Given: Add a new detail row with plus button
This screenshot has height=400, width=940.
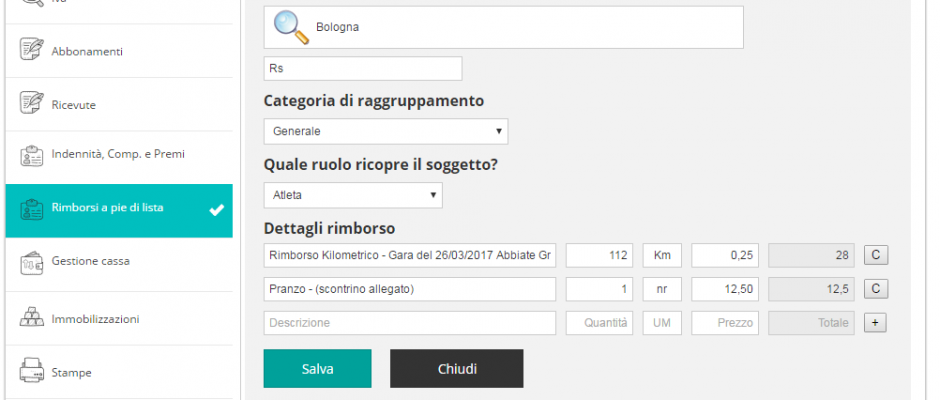Looking at the screenshot, I should 875,323.
